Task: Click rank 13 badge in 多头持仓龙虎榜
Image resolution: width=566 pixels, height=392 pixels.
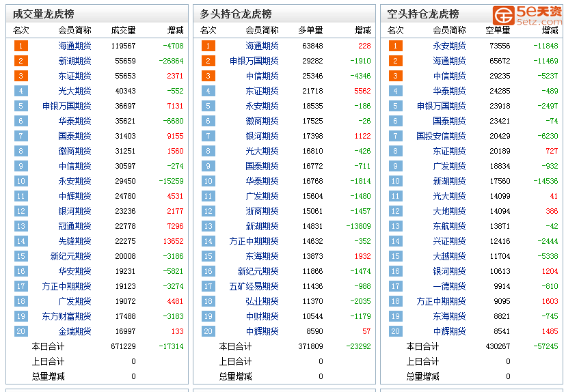Action: (x=208, y=226)
